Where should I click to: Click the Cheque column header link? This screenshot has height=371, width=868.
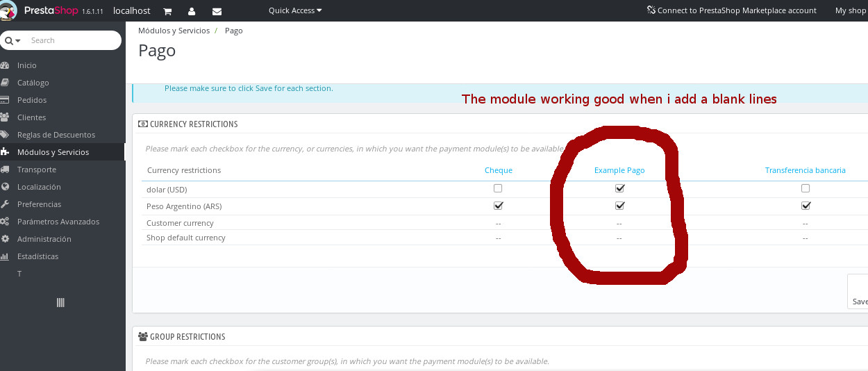tap(499, 170)
